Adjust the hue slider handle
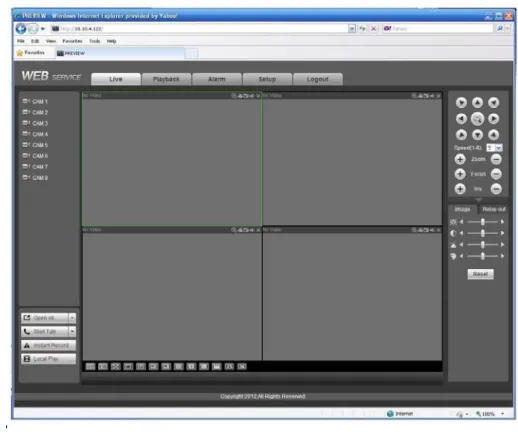 point(482,256)
